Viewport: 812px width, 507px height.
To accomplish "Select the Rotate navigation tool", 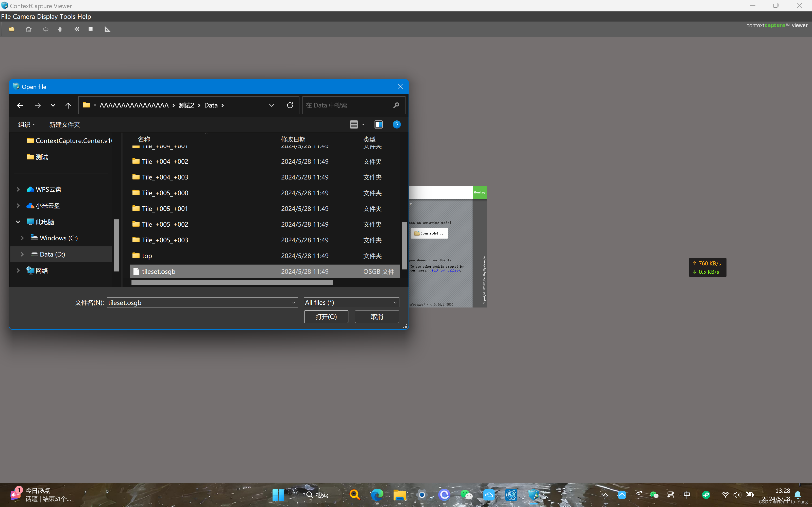I will click(46, 29).
